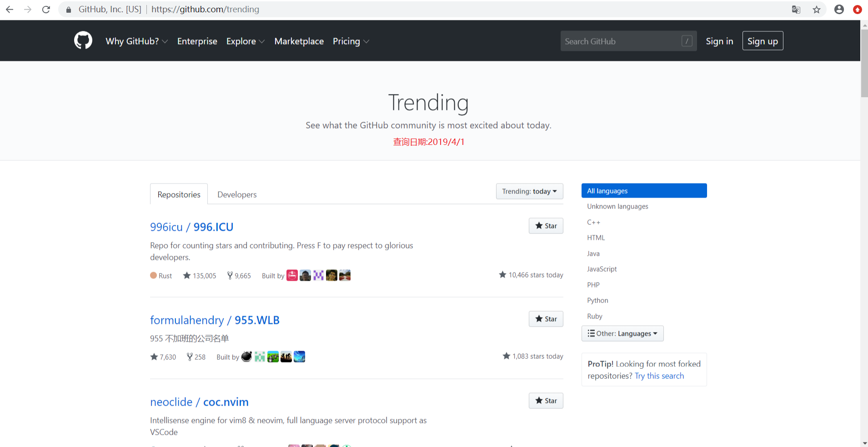Expand the Pricing navigation menu
The height and width of the screenshot is (447, 868).
click(351, 41)
